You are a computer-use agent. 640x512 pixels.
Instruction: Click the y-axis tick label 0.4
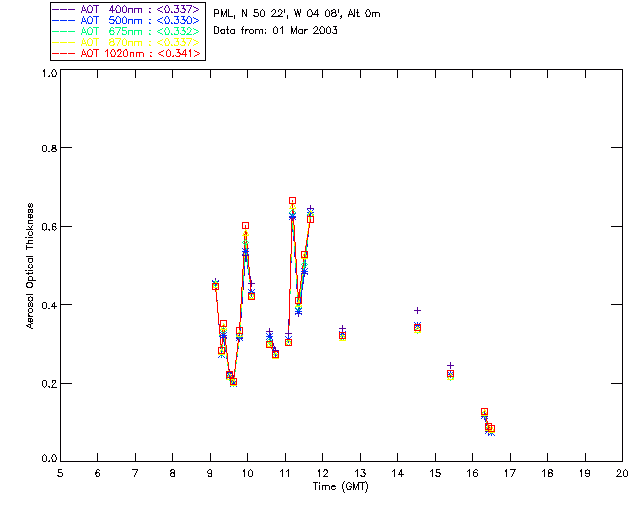49,305
